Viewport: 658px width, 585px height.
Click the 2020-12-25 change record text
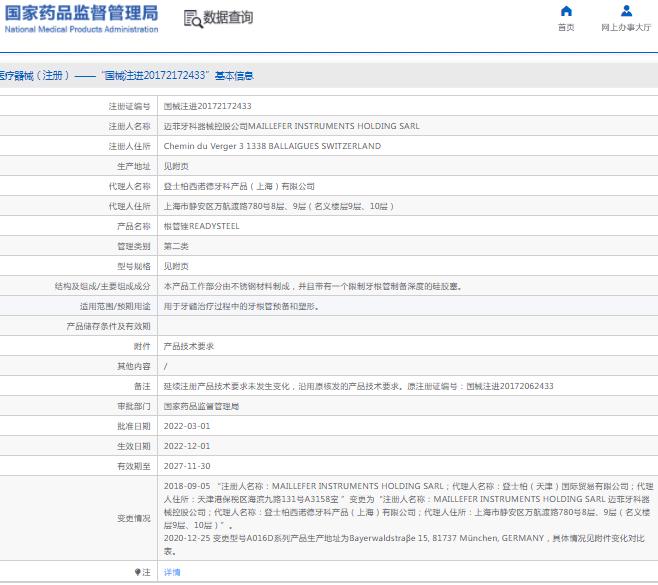pos(404,545)
